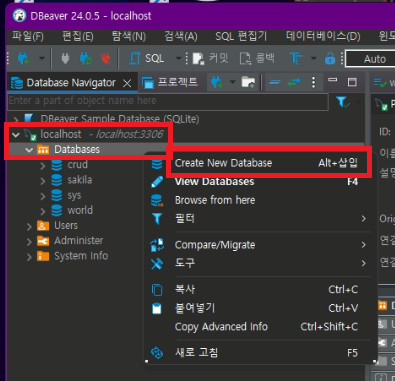Viewport: 395px width, 381px height.
Task: Toggle Link with Editor arrows icon
Action: (294, 82)
